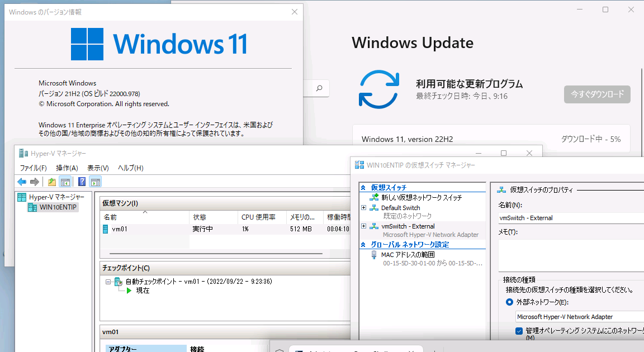Click the Download now button

tap(597, 94)
